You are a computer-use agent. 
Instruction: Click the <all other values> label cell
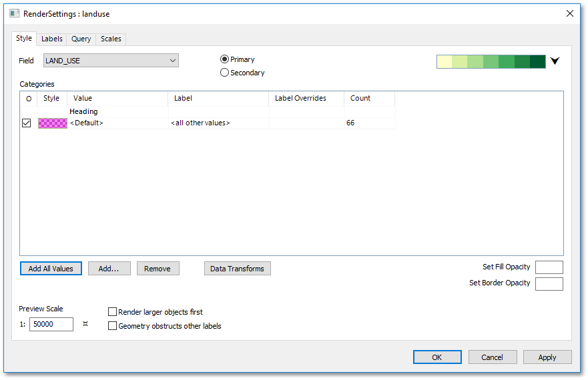[x=219, y=123]
